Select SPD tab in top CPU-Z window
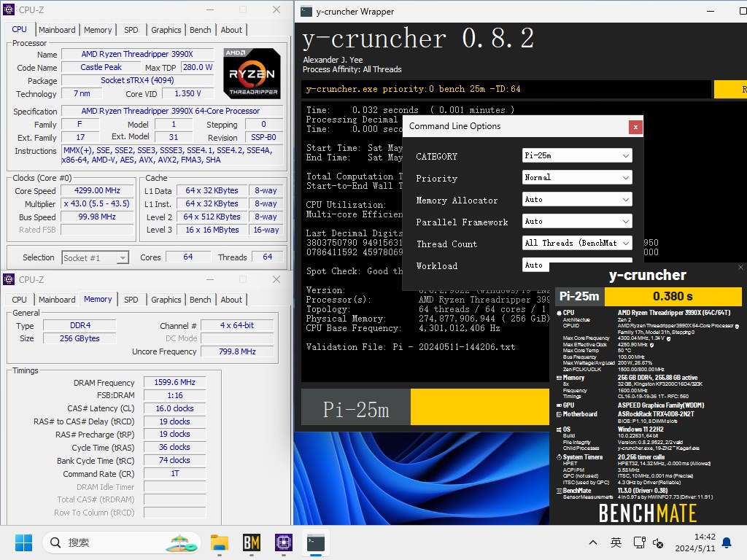The width and height of the screenshot is (747, 560). 131,30
